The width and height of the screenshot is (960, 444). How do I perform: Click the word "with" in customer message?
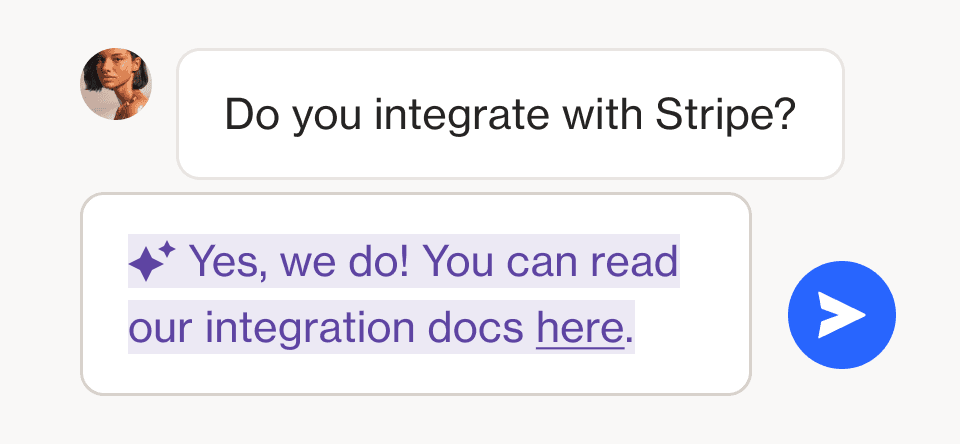click(x=602, y=115)
